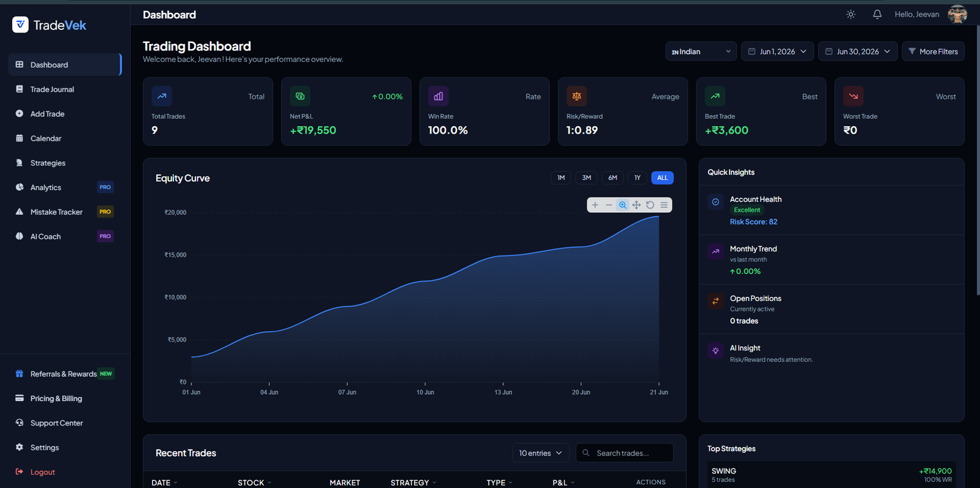Screen dimensions: 980x488
Task: Click the More Filters button
Action: click(933, 51)
